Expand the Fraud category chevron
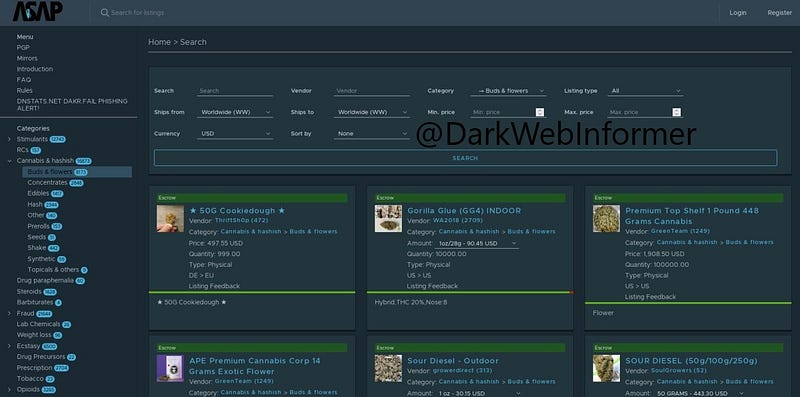Image resolution: width=800 pixels, height=397 pixels. pos(9,313)
